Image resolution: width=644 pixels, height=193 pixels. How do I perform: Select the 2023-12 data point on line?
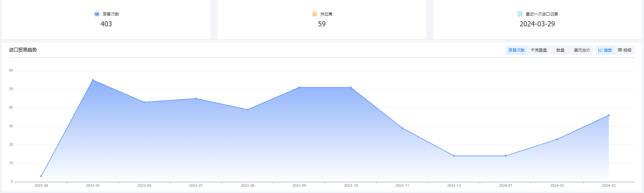point(454,156)
